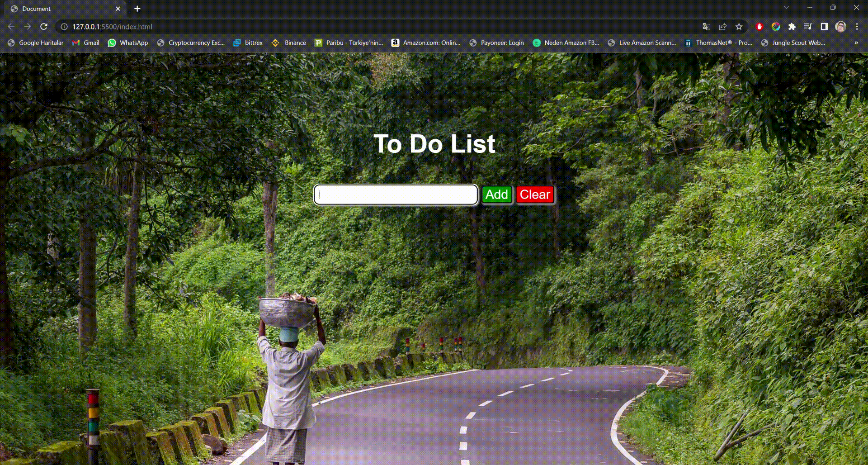
Task: Close the browser window
Action: tap(856, 8)
